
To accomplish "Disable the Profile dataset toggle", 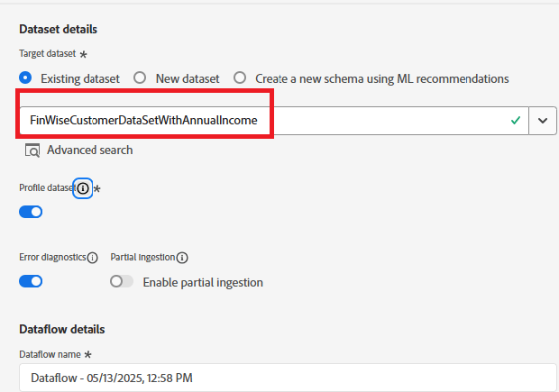I will (31, 212).
